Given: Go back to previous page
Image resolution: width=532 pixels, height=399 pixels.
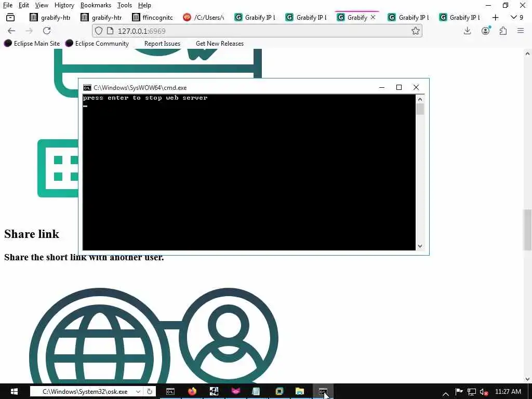Looking at the screenshot, I should pyautogui.click(x=11, y=31).
